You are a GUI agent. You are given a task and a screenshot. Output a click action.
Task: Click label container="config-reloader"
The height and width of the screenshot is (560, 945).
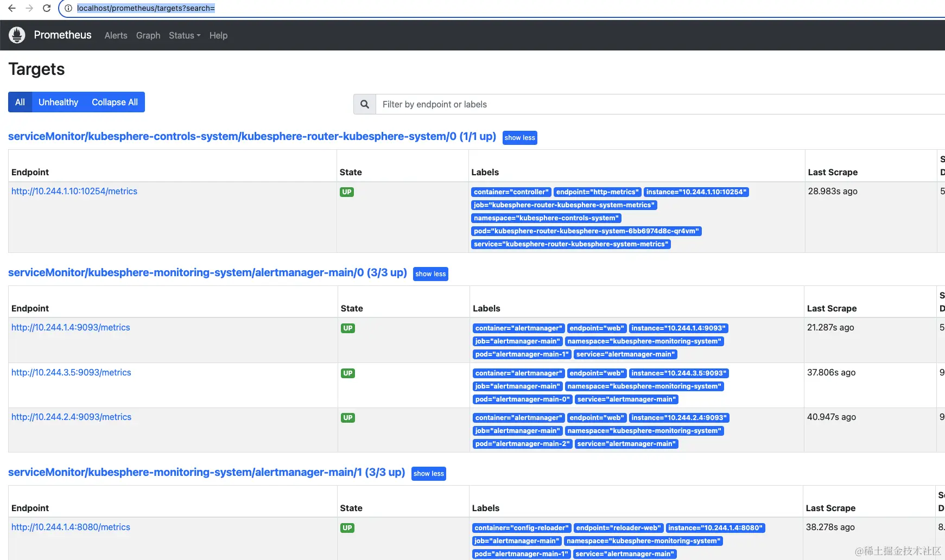pyautogui.click(x=522, y=528)
